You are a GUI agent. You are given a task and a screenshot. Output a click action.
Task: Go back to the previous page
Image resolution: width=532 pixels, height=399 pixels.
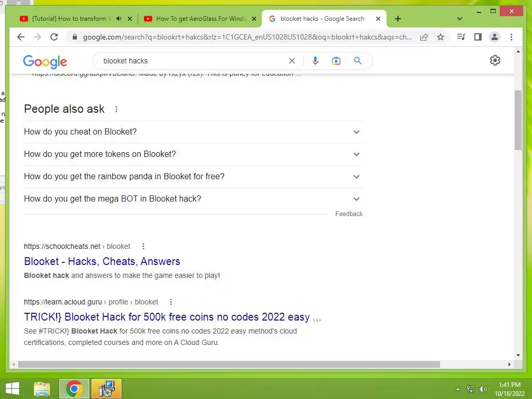click(21, 37)
